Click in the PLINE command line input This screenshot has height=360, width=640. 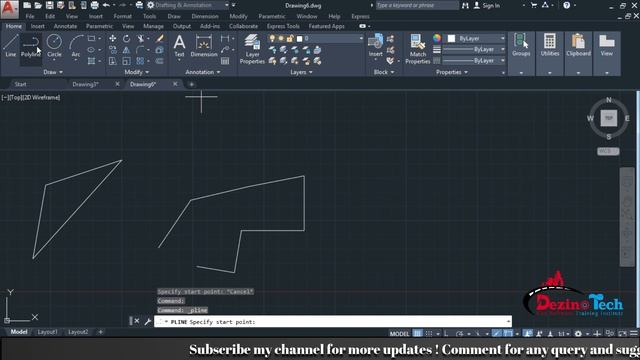[333, 322]
